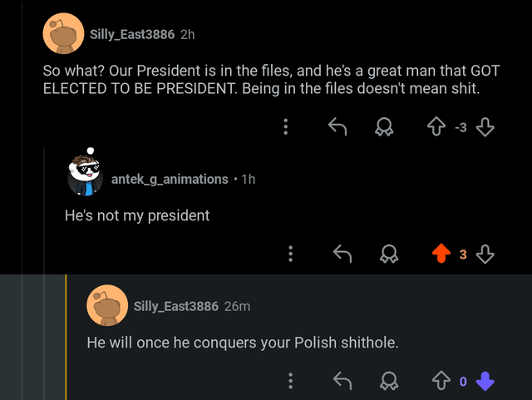This screenshot has height=400, width=532.
Task: Open options menu on Silly_East3886's top comment
Action: point(286,126)
